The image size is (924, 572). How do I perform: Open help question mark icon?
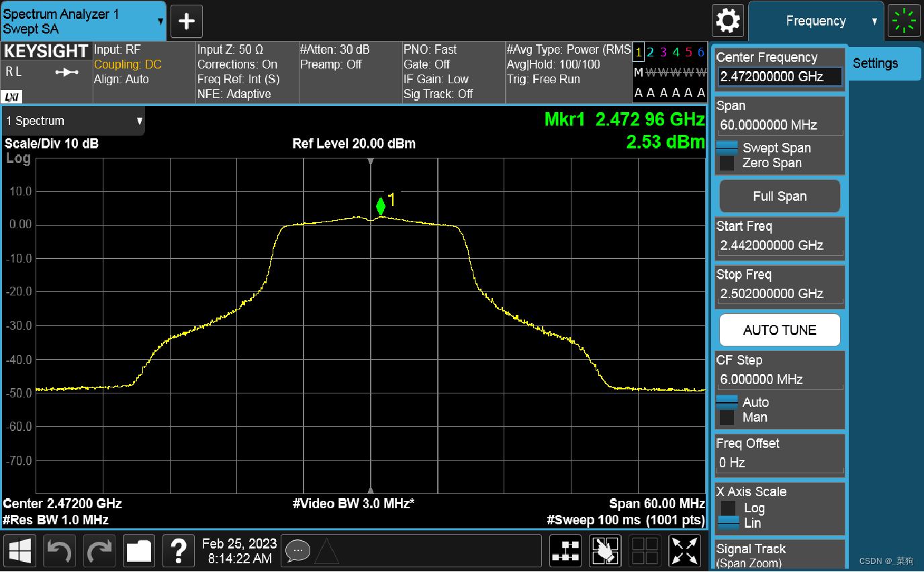click(179, 551)
